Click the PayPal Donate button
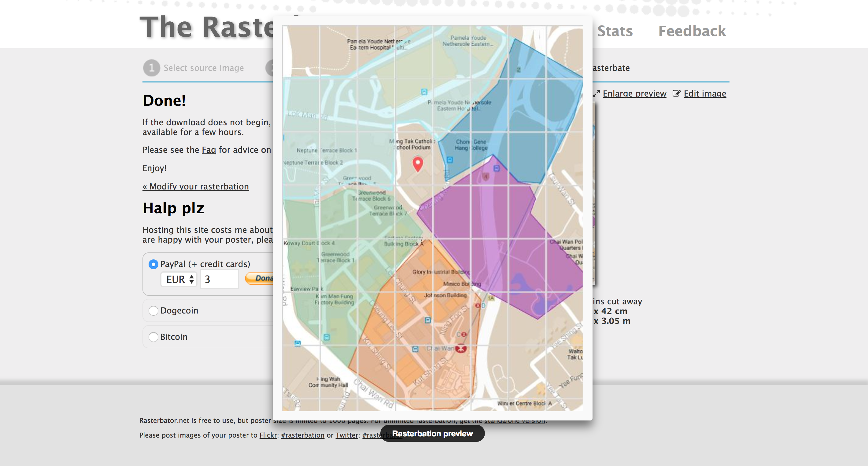The width and height of the screenshot is (868, 466). coord(259,278)
